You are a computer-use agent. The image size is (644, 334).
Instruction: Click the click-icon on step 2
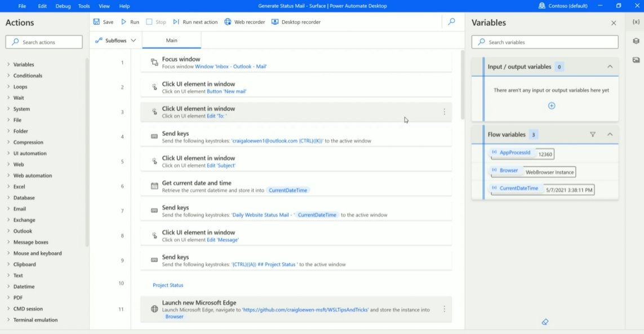point(154,87)
